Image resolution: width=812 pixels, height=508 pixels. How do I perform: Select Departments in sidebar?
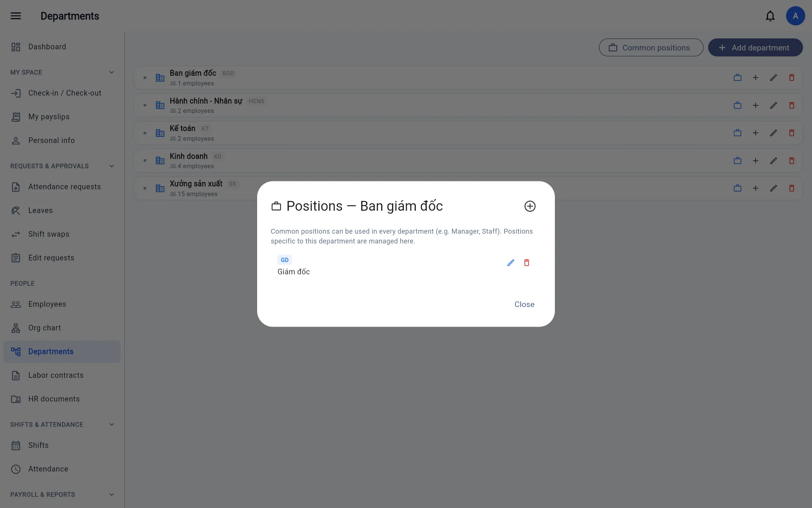[x=62, y=351]
